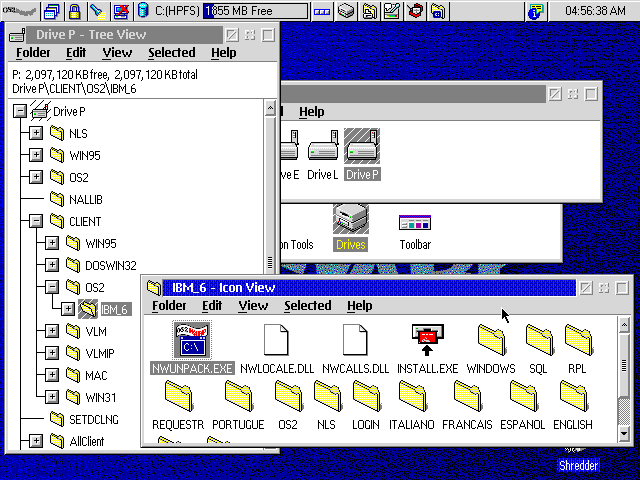Open Selected menu in IBM_6 window
This screenshot has width=640, height=480.
point(307,306)
